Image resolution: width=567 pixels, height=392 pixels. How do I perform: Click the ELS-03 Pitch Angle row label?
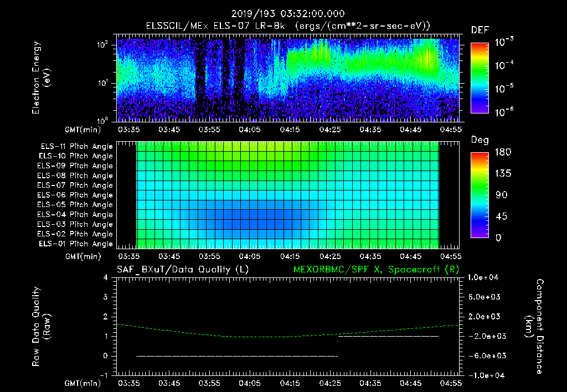[x=75, y=224]
